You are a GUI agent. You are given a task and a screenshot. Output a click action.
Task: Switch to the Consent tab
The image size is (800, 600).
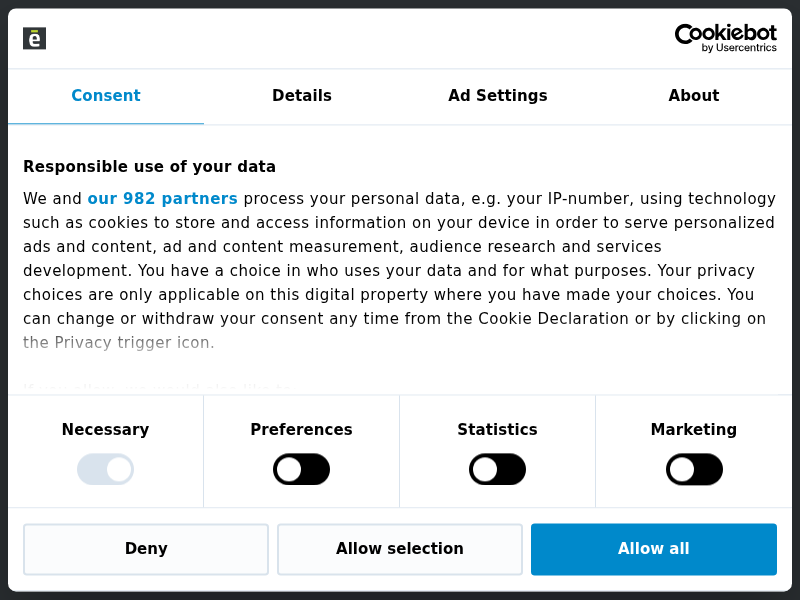(x=106, y=96)
